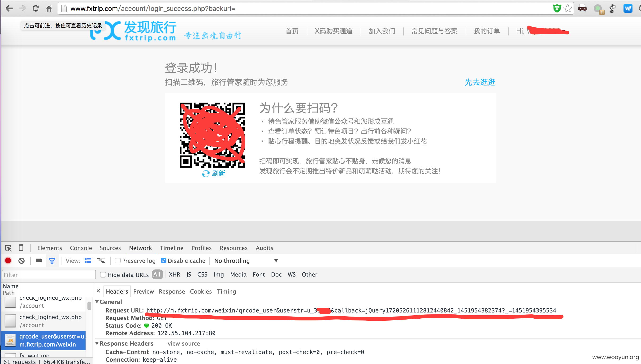Open the Profiles panel tab

coord(202,248)
